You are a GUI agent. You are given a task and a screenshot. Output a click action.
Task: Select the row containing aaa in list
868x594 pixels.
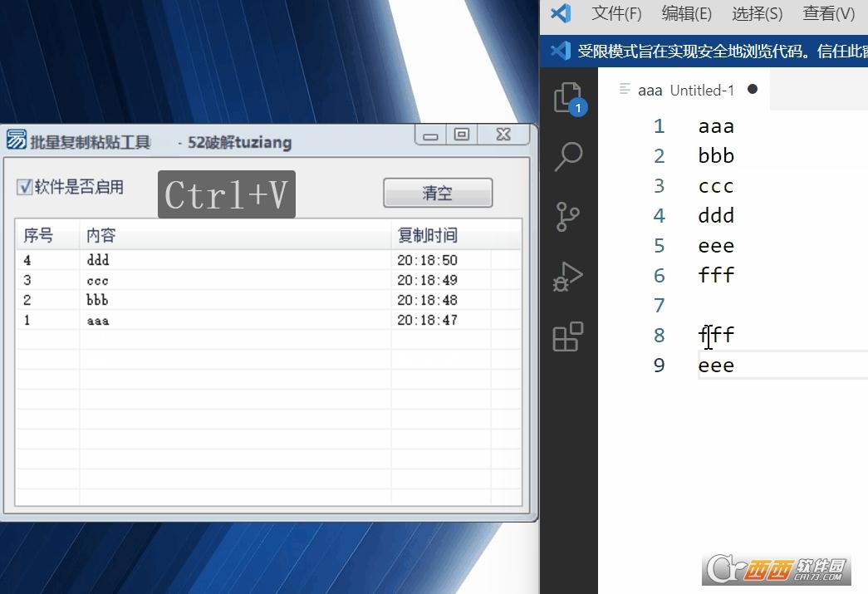click(268, 320)
